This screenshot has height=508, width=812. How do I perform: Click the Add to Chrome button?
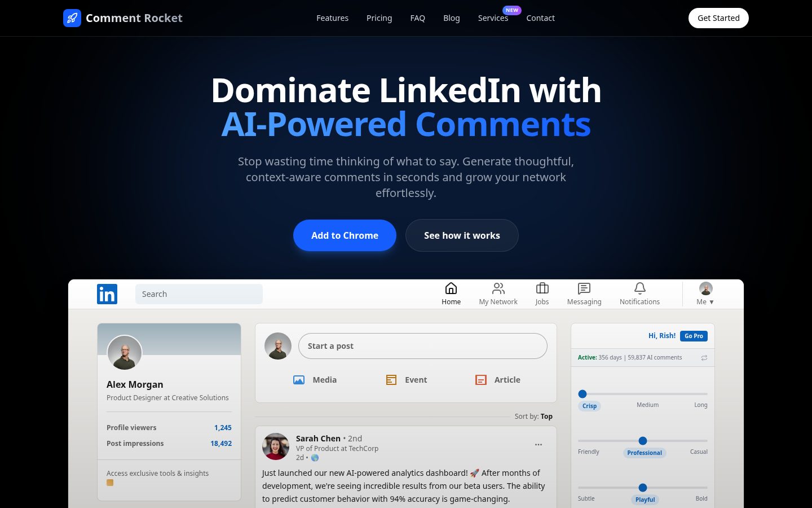[x=345, y=235]
